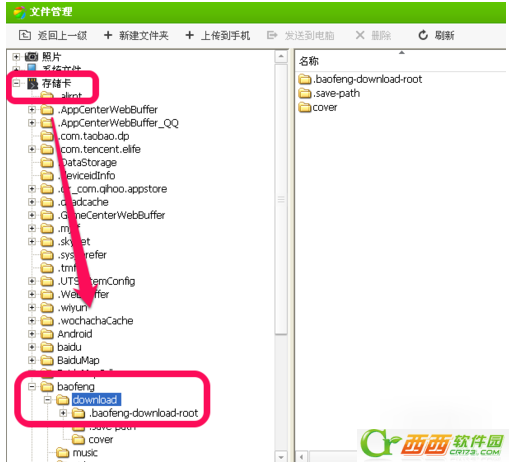Expand the .AppCenterWebBuffer_QQ folder node
Image resolution: width=509 pixels, height=462 pixels.
pos(32,123)
